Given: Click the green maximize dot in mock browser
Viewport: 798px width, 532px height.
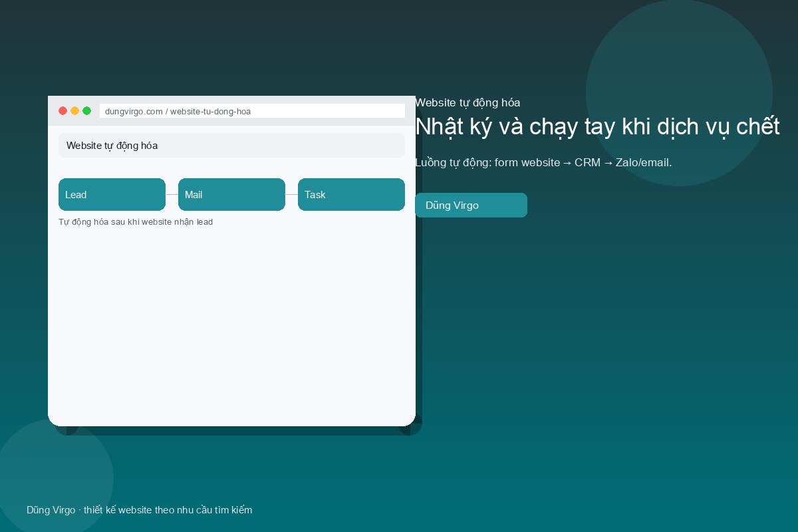Looking at the screenshot, I should [86, 111].
